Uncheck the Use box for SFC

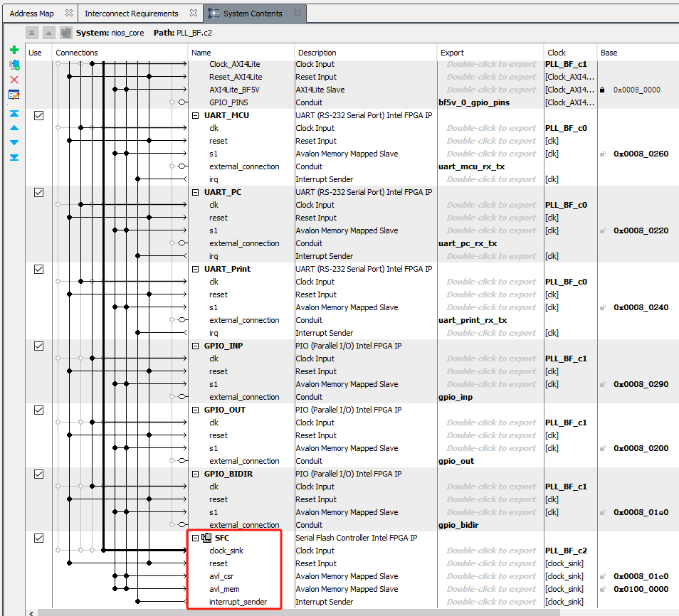38,538
